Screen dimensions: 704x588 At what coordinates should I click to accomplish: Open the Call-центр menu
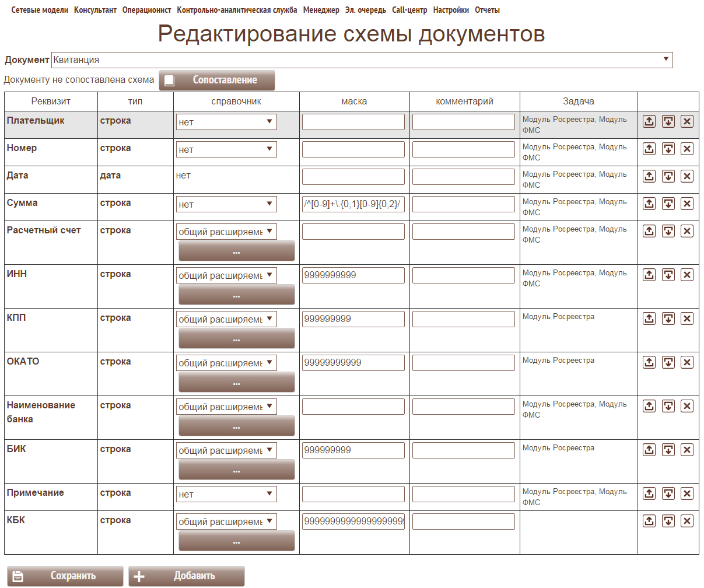pos(409,10)
